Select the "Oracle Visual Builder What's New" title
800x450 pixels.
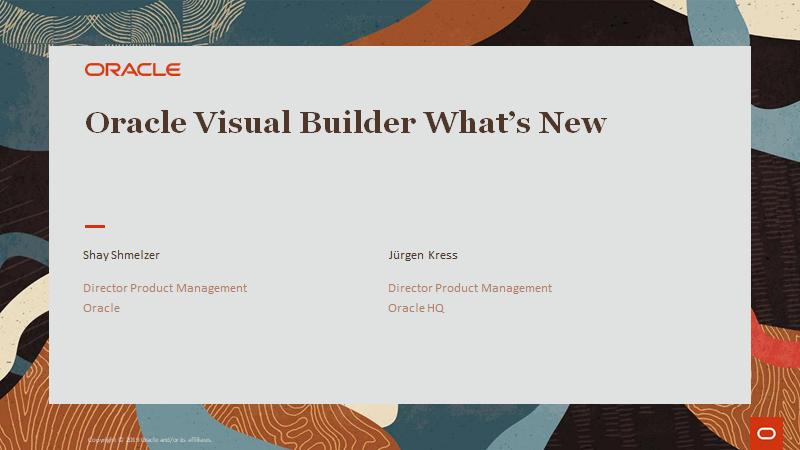[x=346, y=123]
